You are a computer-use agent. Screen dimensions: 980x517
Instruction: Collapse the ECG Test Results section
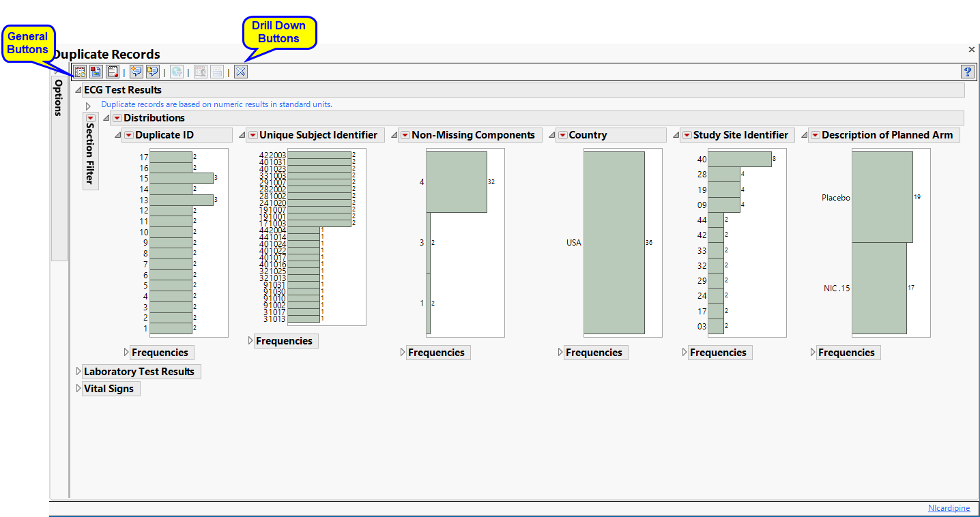(78, 90)
